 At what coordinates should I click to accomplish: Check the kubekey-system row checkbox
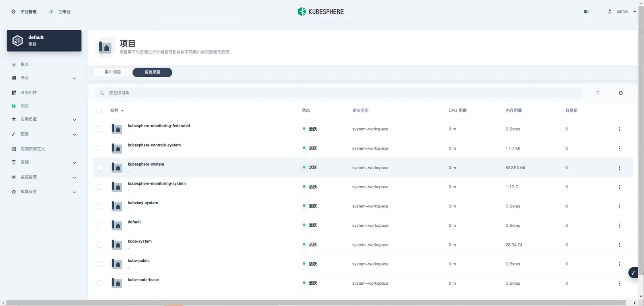pyautogui.click(x=99, y=206)
